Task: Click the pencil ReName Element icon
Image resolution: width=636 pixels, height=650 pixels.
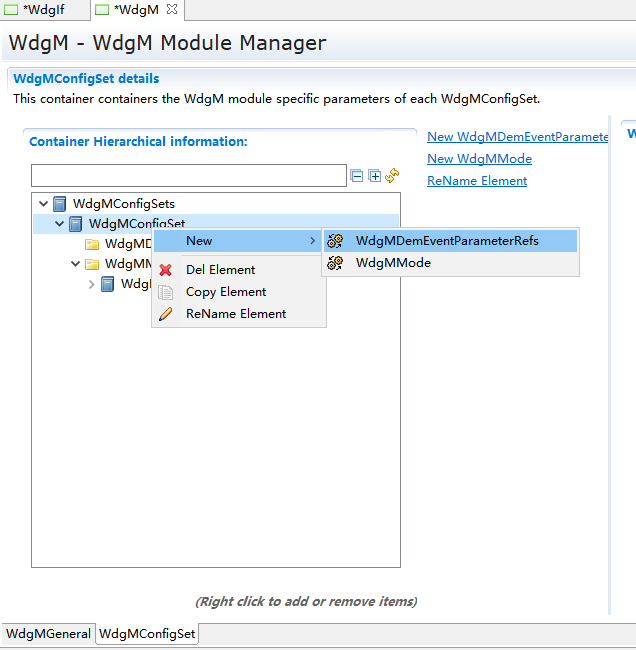Action: coord(166,314)
